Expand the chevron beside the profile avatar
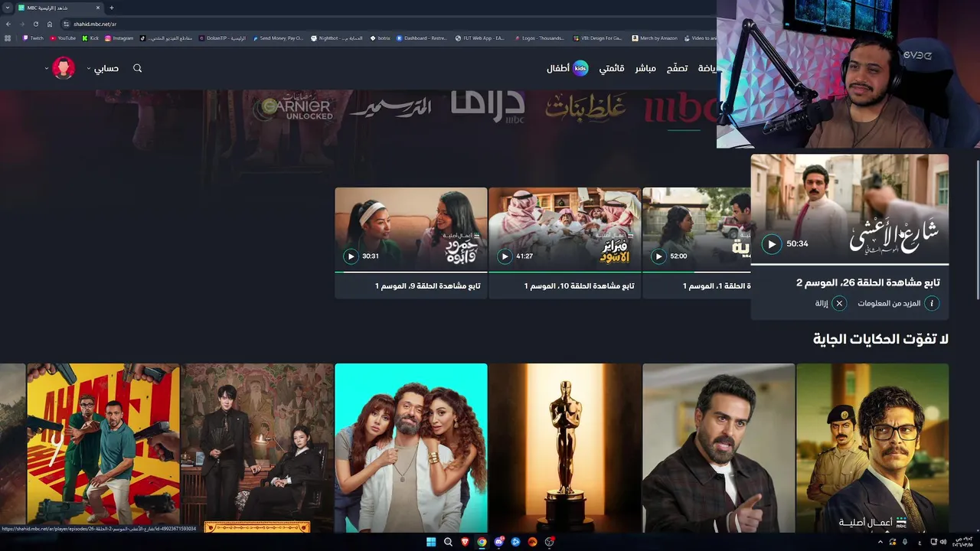Image resolution: width=980 pixels, height=551 pixels. (x=47, y=68)
